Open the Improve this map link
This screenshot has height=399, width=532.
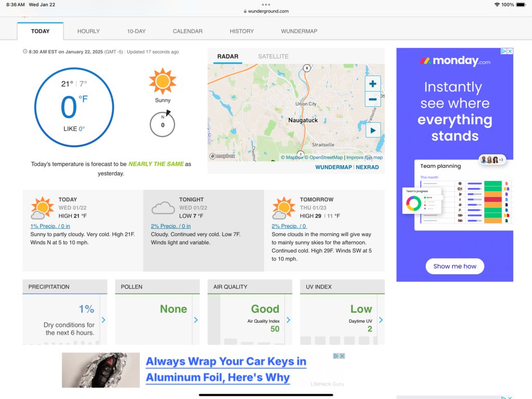(x=365, y=158)
